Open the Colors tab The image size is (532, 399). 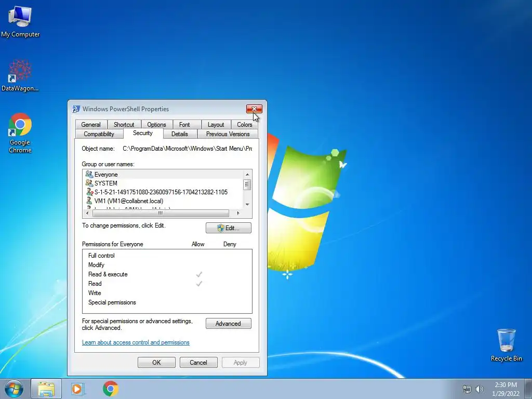coord(244,125)
